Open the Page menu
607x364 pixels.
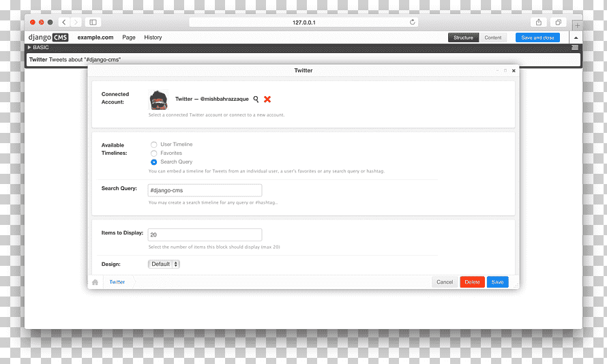pos(129,37)
